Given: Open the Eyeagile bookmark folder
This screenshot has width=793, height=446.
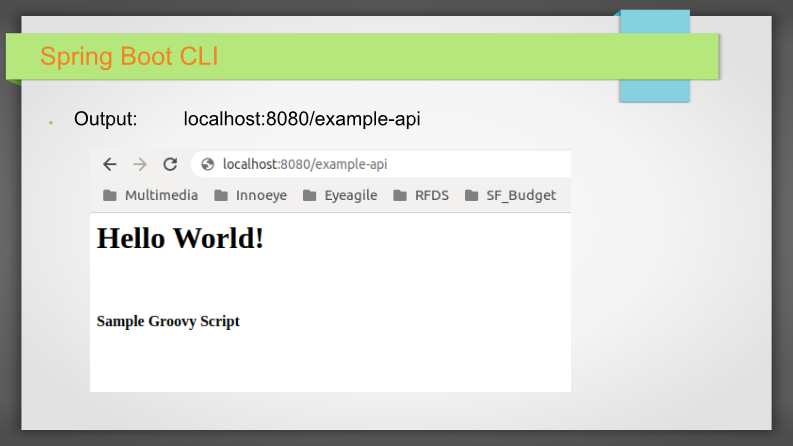Looking at the screenshot, I should point(340,195).
